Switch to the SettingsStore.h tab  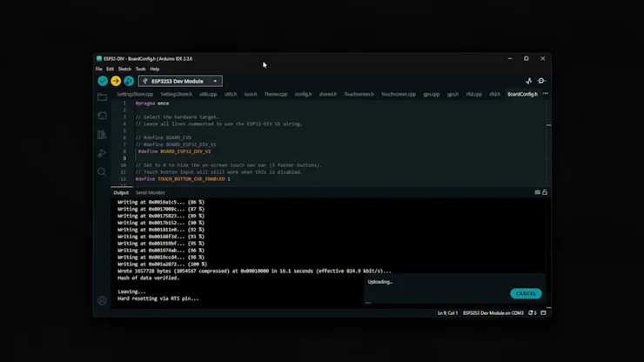click(x=176, y=94)
